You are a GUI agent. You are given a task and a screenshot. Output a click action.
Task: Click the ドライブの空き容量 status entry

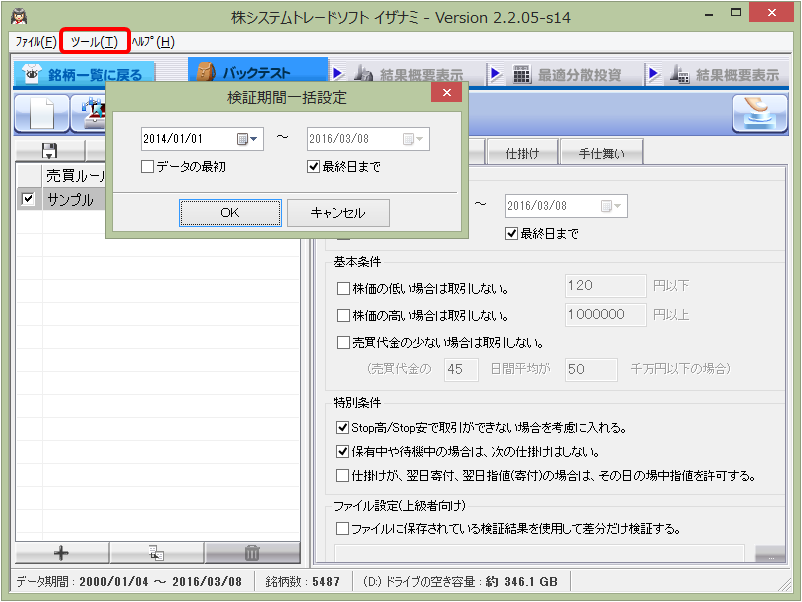460,582
